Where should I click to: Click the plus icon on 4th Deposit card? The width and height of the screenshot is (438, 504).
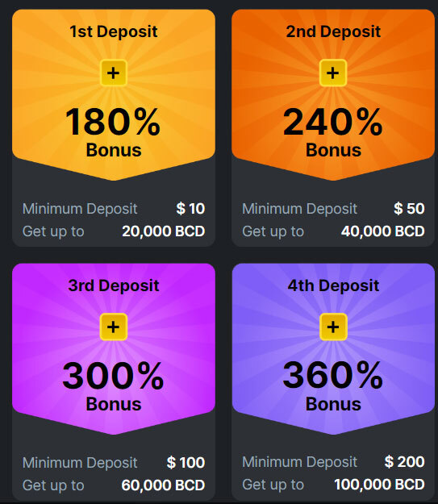pyautogui.click(x=333, y=327)
